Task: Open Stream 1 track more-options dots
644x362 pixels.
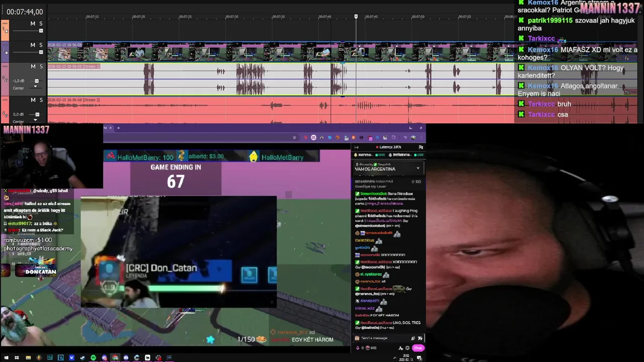Action: coord(5,66)
